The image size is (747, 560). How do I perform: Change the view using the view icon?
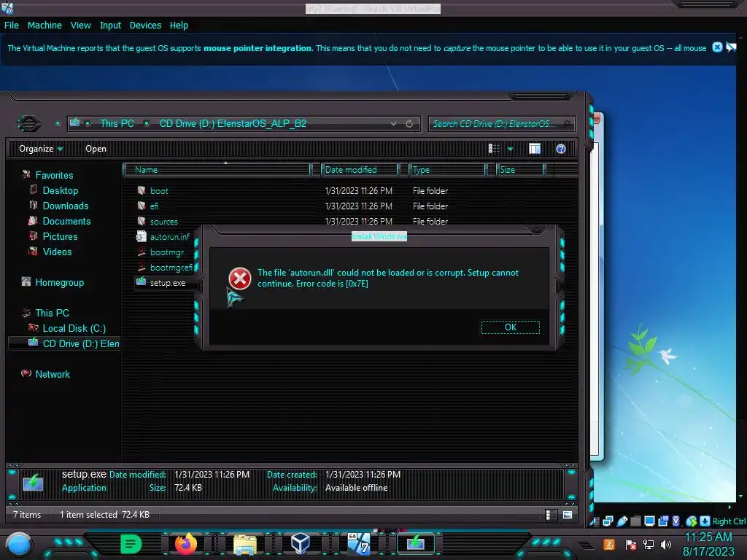494,149
